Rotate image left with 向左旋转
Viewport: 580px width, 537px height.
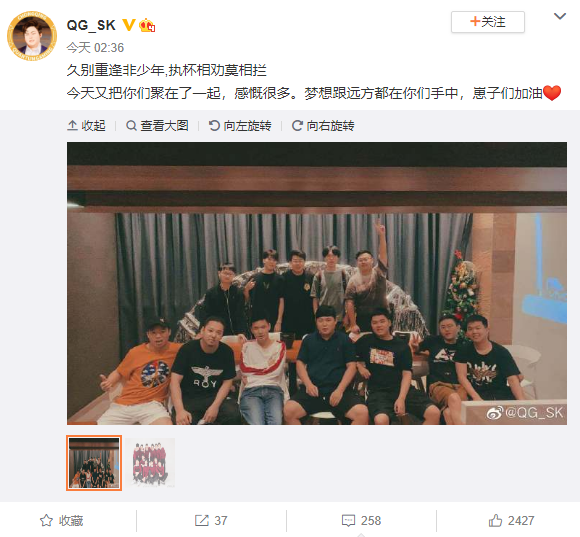click(240, 126)
